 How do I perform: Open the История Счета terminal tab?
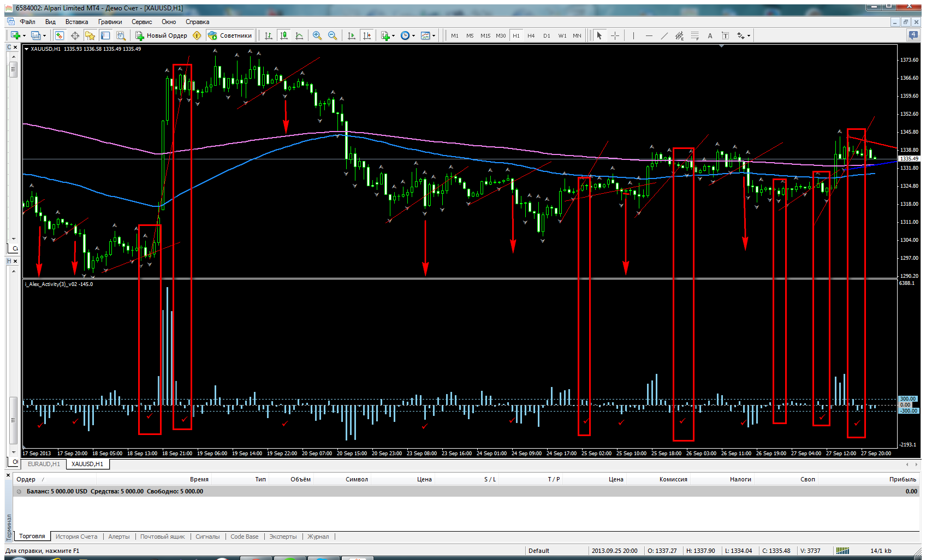click(x=76, y=537)
